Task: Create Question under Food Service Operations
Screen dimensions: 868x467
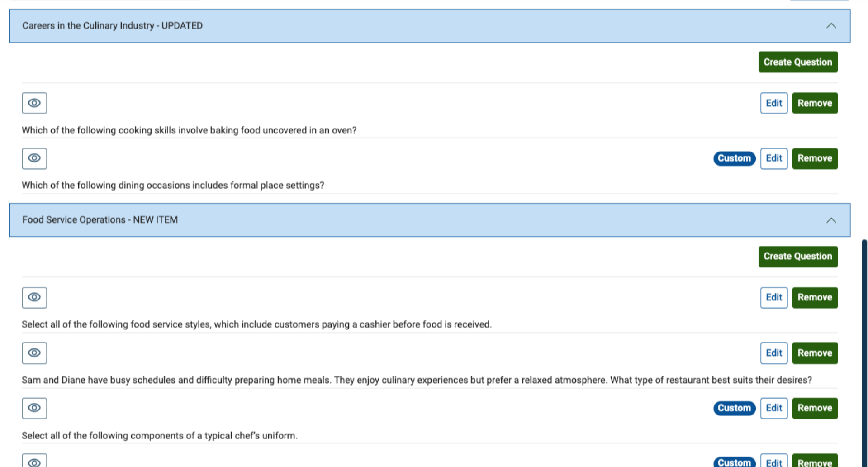Action: [x=798, y=257]
